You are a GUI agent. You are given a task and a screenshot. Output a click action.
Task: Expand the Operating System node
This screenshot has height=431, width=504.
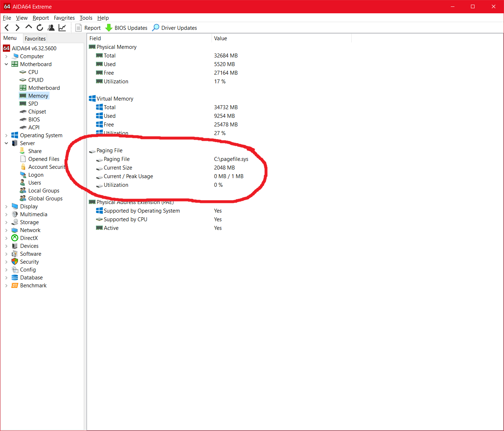[x=6, y=135]
